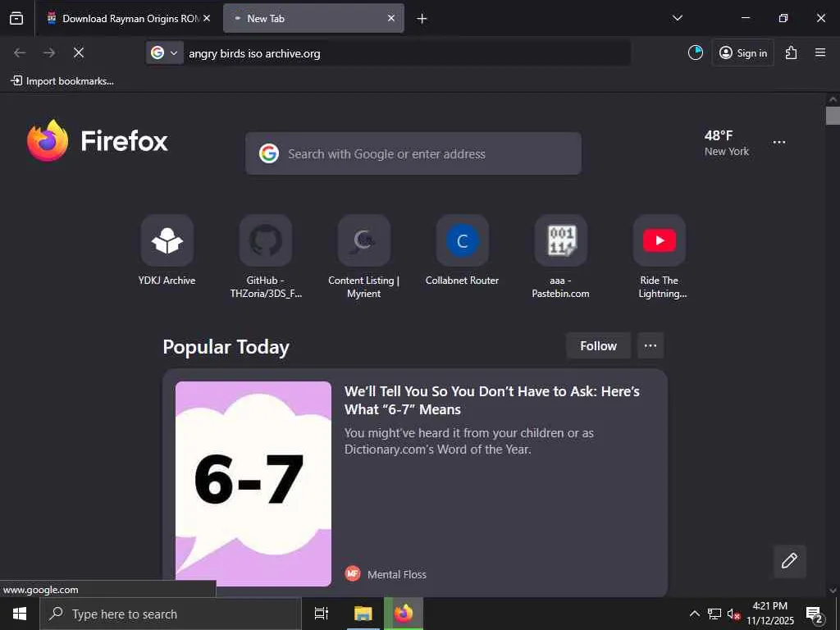
Task: Focus the Search with Google or enter address box
Action: [x=413, y=153]
